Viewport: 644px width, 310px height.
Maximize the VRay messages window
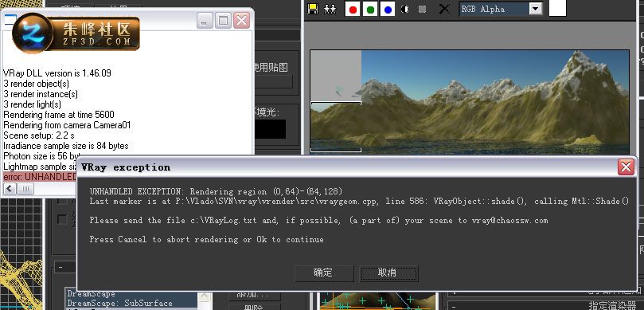click(x=223, y=20)
